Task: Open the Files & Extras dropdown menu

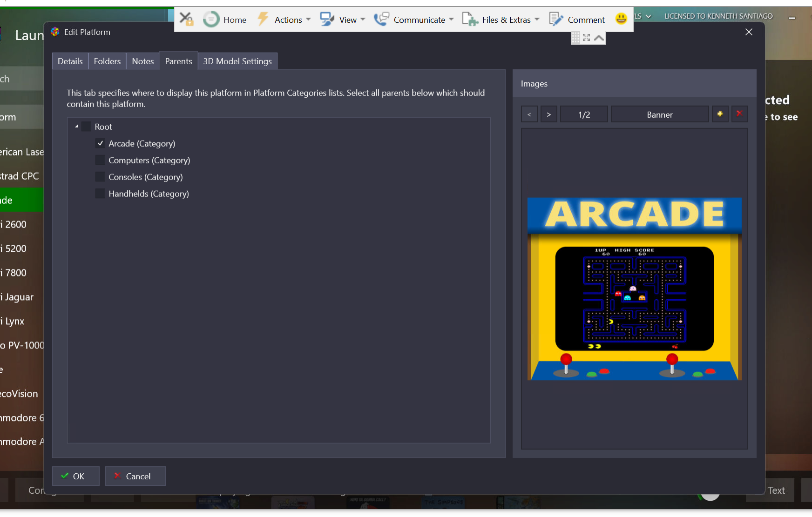Action: 537,20
